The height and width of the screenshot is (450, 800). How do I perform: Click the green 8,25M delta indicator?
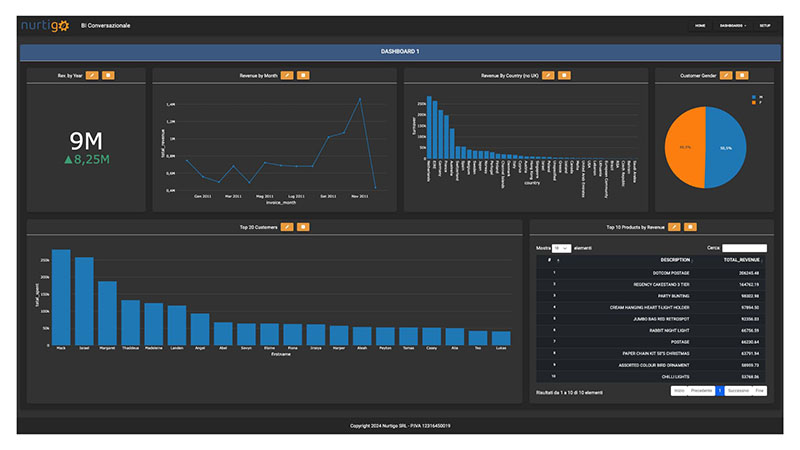(x=87, y=160)
